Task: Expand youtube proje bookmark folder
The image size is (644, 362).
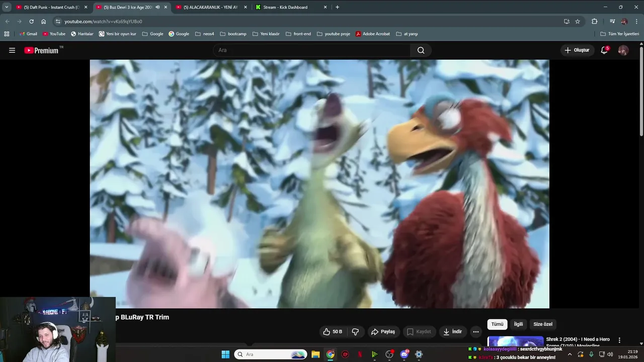Action: 333,34
